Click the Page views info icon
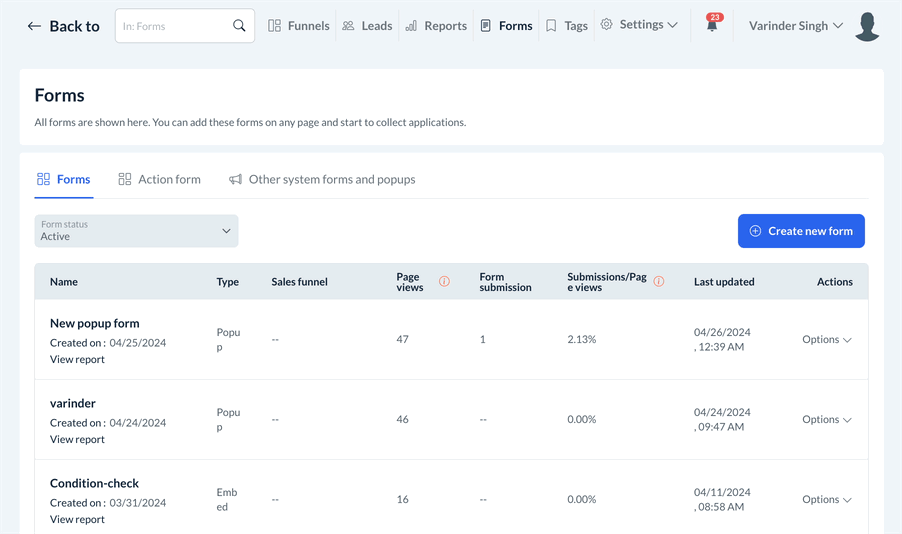This screenshot has width=902, height=534. (444, 282)
